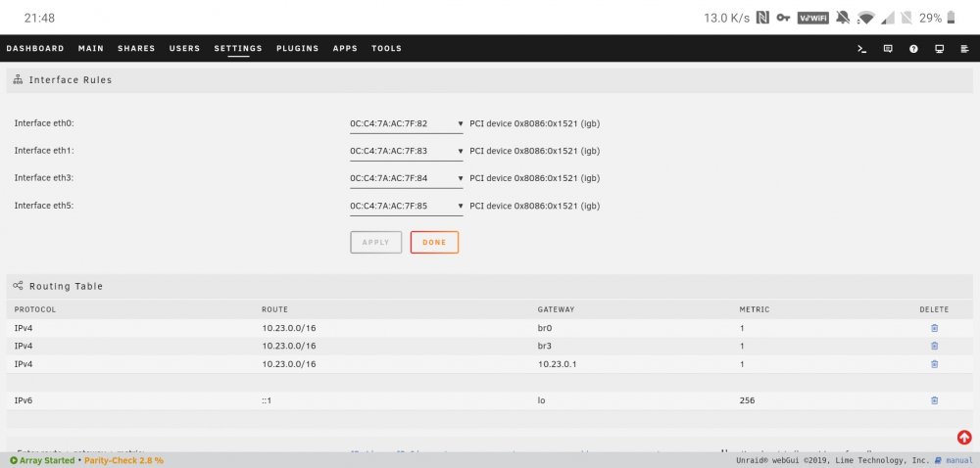
Task: Click the ROUTE column header
Action: pos(275,309)
